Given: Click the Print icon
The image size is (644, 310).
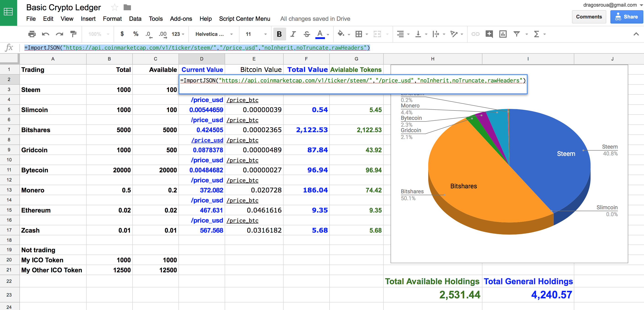Looking at the screenshot, I should pyautogui.click(x=32, y=34).
